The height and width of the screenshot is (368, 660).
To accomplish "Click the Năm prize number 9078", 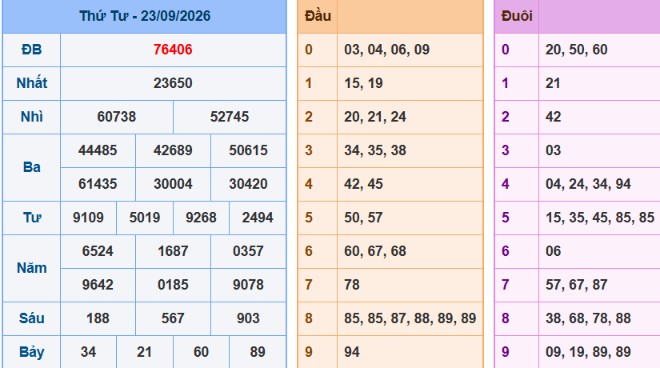I will pos(248,285).
